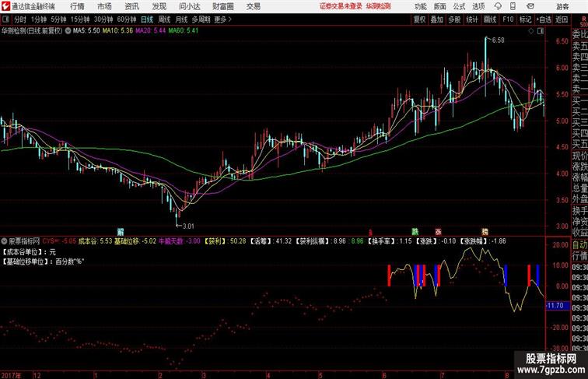Click the 基础位移: -5.02 indicator value
588x379 pixels.
[135, 241]
